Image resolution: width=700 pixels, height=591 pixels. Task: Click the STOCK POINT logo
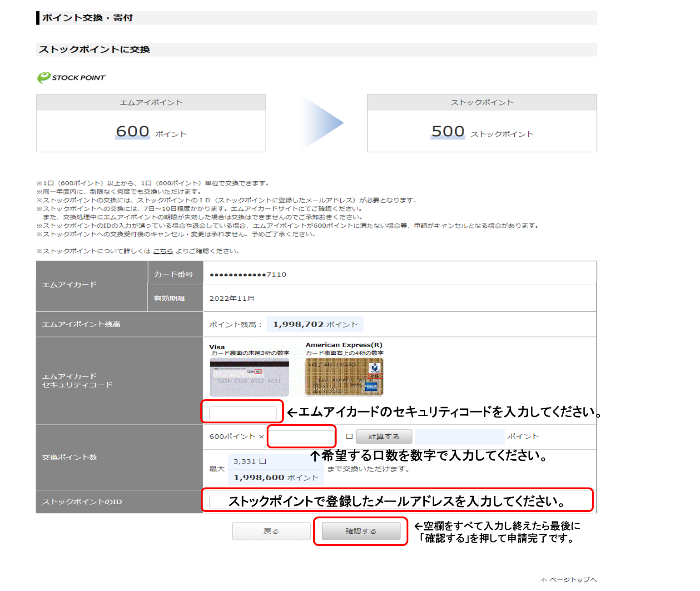click(x=71, y=77)
